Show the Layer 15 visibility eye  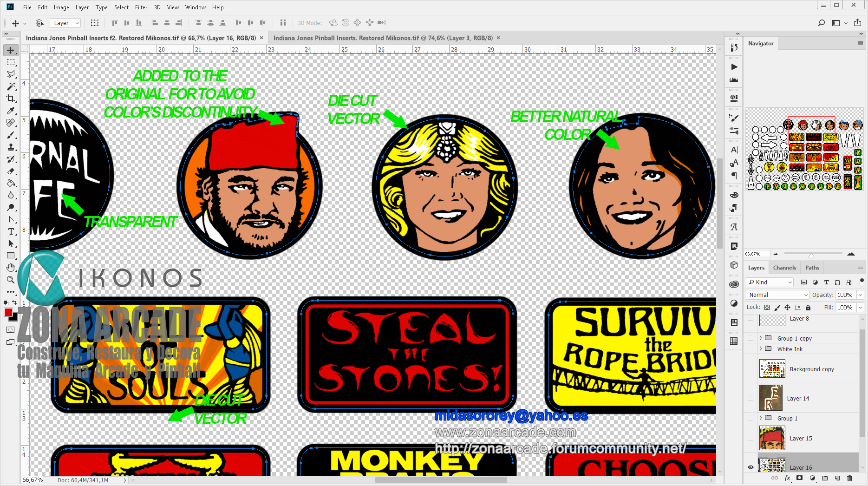pyautogui.click(x=751, y=437)
